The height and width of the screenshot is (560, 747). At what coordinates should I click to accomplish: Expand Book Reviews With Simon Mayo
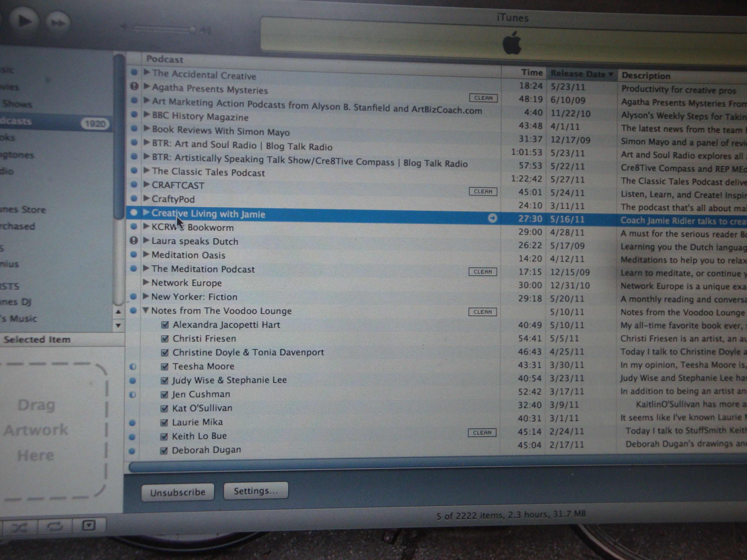[x=147, y=128]
